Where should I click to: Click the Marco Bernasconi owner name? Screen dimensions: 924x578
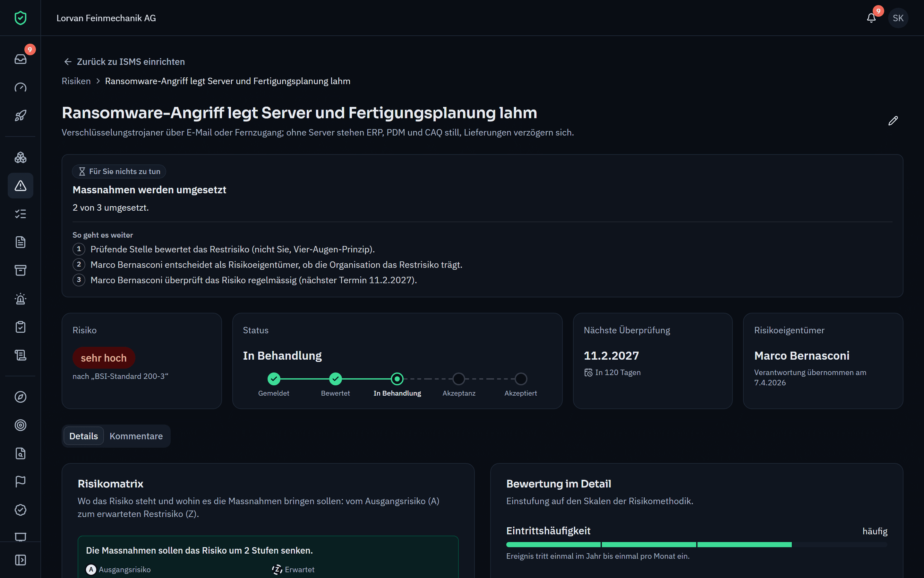tap(802, 355)
